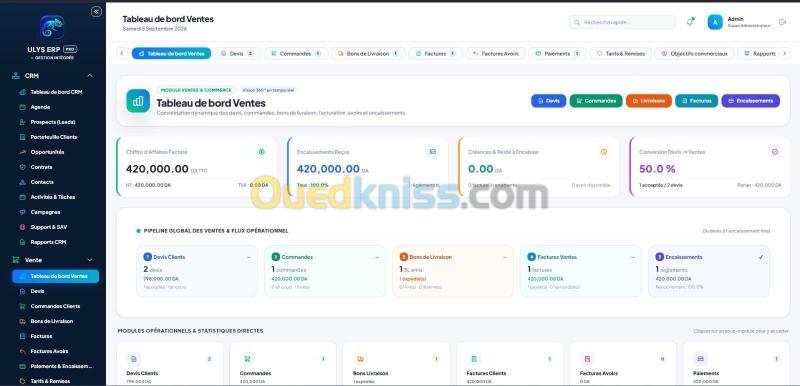The image size is (800, 386).
Task: Click the step 3 badge on Bons de Livraison pipeline
Action: point(404,257)
